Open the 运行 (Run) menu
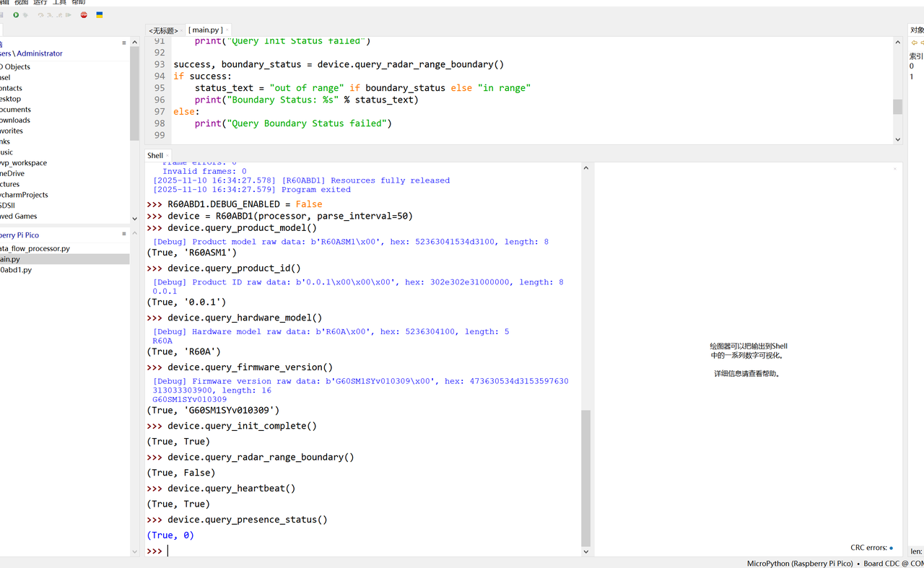The width and height of the screenshot is (924, 568). (40, 2)
